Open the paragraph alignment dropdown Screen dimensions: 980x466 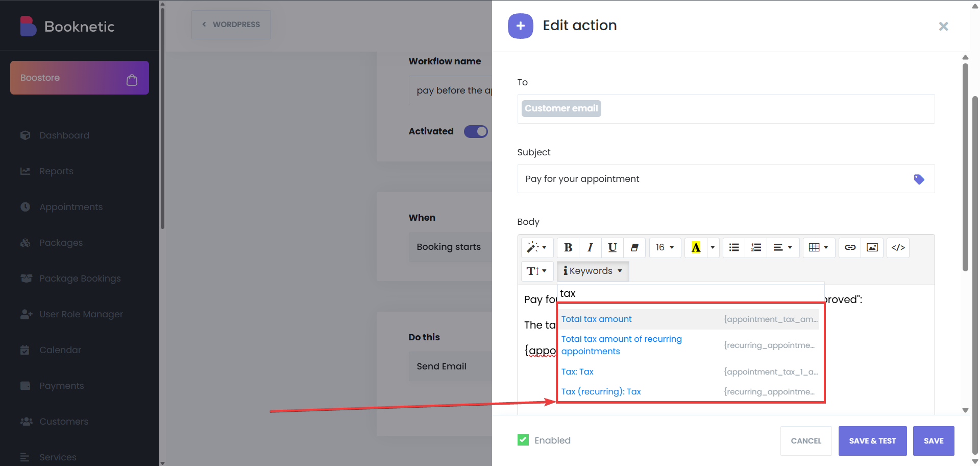pos(783,248)
